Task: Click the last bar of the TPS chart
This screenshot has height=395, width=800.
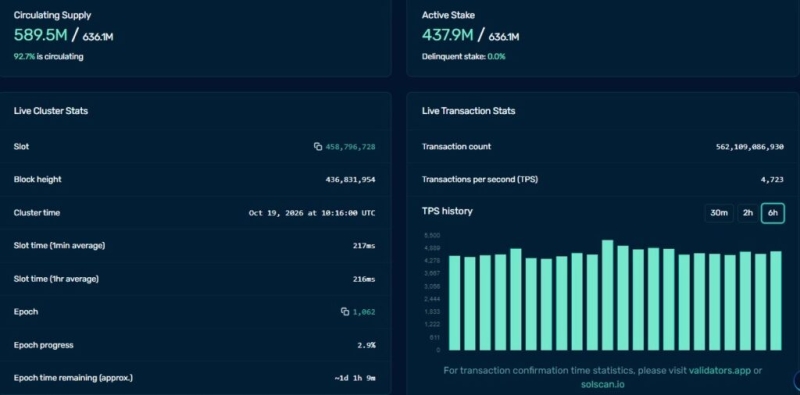Action: [x=776, y=301]
